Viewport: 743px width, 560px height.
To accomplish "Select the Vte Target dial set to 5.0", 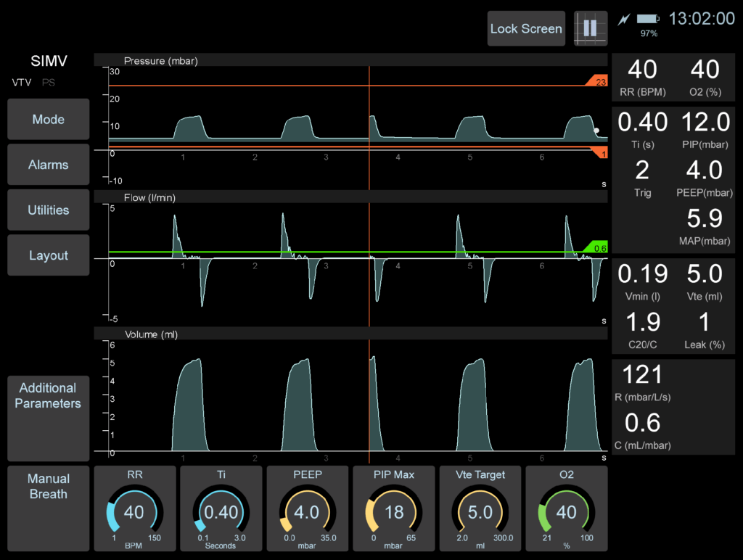I will click(x=480, y=508).
